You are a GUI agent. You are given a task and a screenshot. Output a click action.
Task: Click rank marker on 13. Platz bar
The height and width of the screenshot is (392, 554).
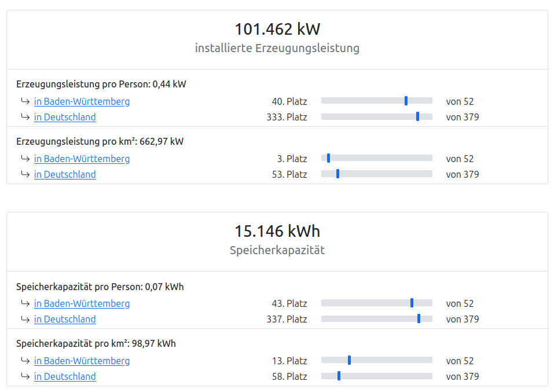350,360
